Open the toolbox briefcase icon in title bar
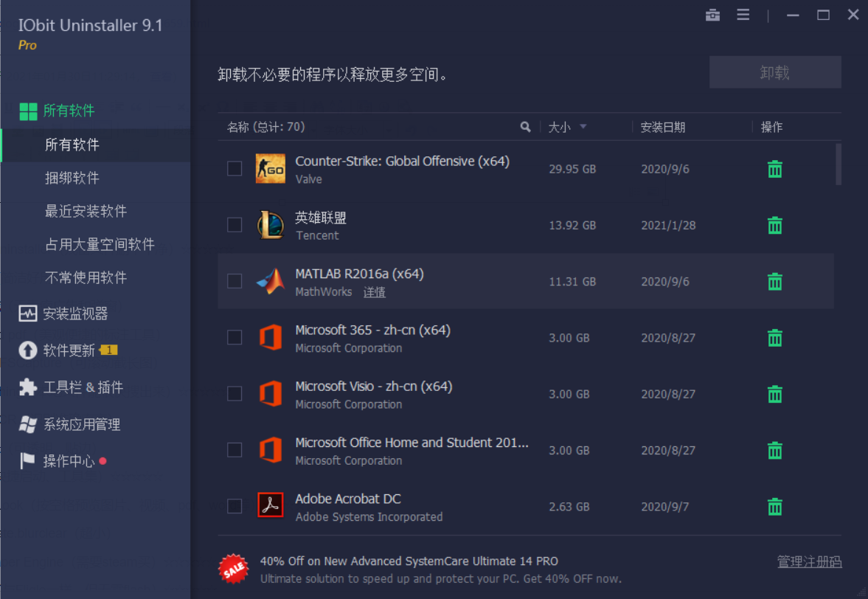This screenshot has width=868, height=599. click(712, 15)
